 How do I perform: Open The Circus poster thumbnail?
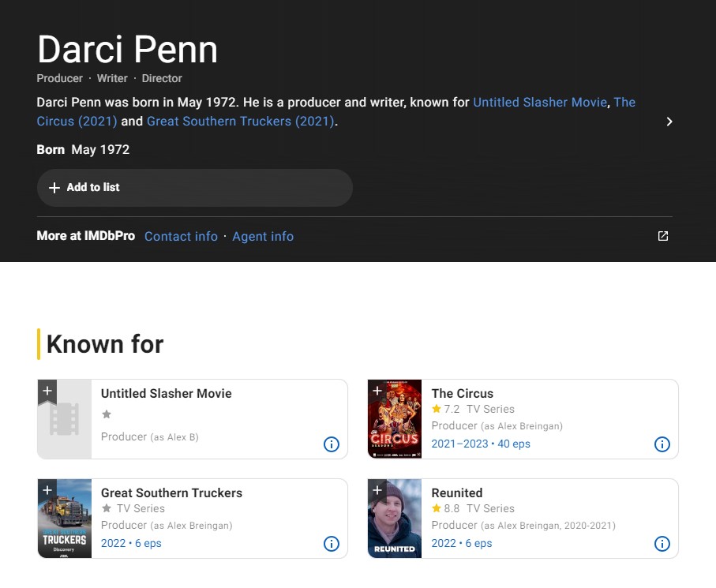tap(395, 419)
